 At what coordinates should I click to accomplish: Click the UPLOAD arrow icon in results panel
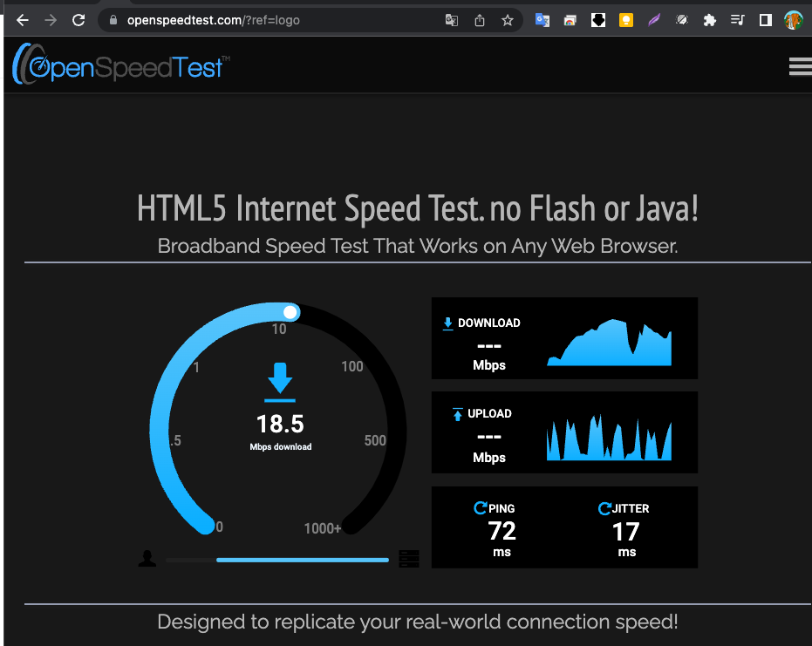click(x=457, y=414)
